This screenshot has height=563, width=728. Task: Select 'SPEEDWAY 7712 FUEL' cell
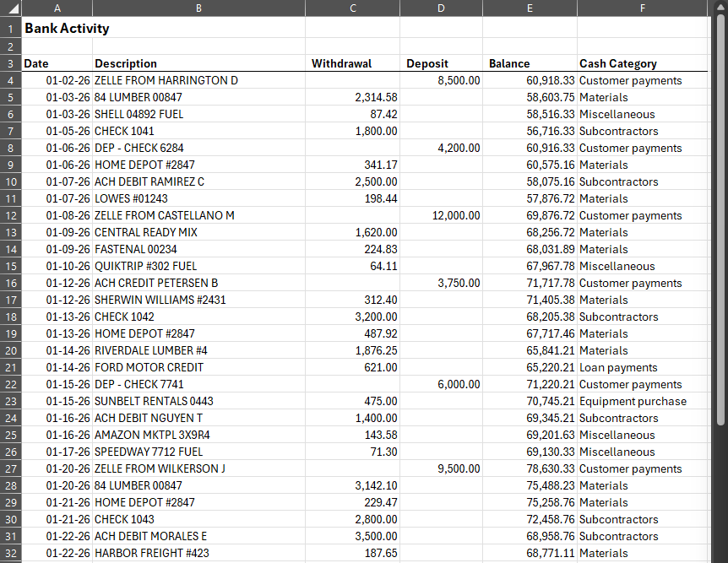click(198, 452)
